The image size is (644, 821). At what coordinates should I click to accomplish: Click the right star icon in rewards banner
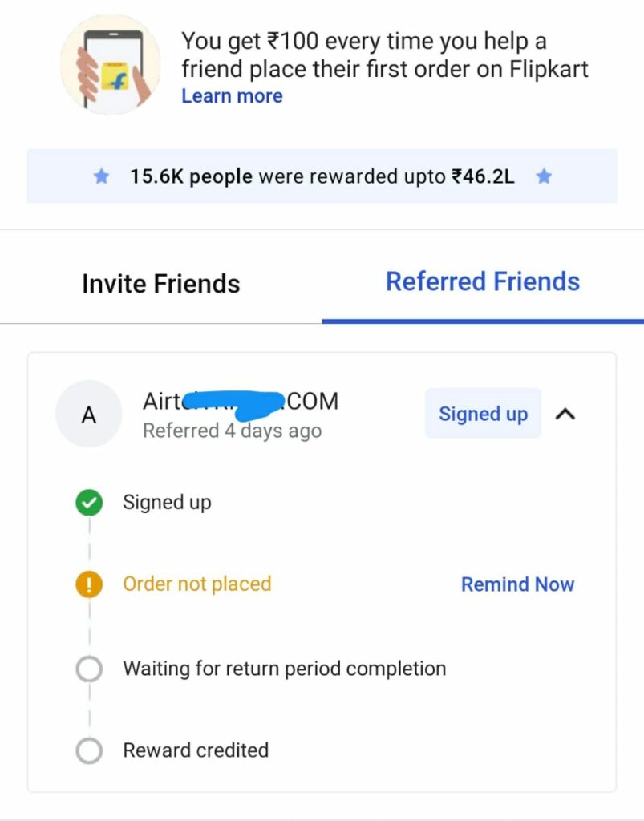544,176
